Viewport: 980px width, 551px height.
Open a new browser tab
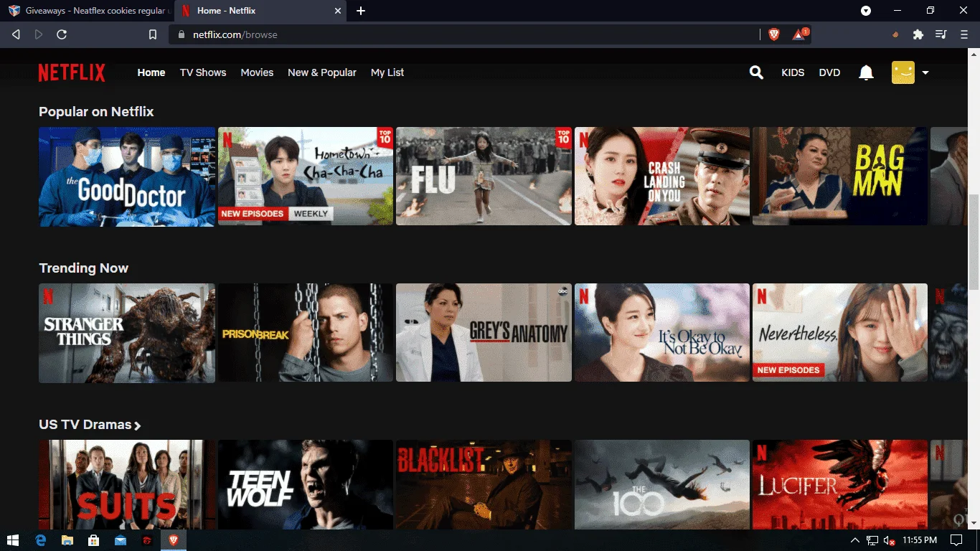pyautogui.click(x=361, y=11)
